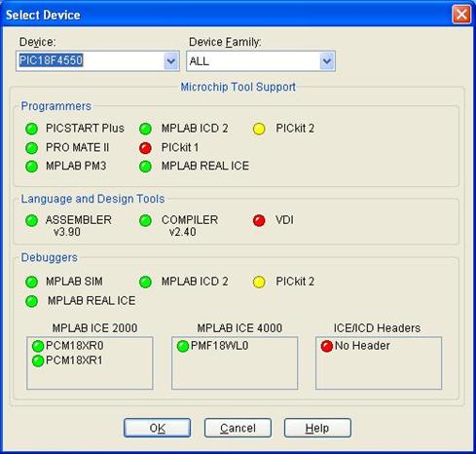
Task: Click yellow indicator for PICkit 2 debugger
Action: pos(259,283)
